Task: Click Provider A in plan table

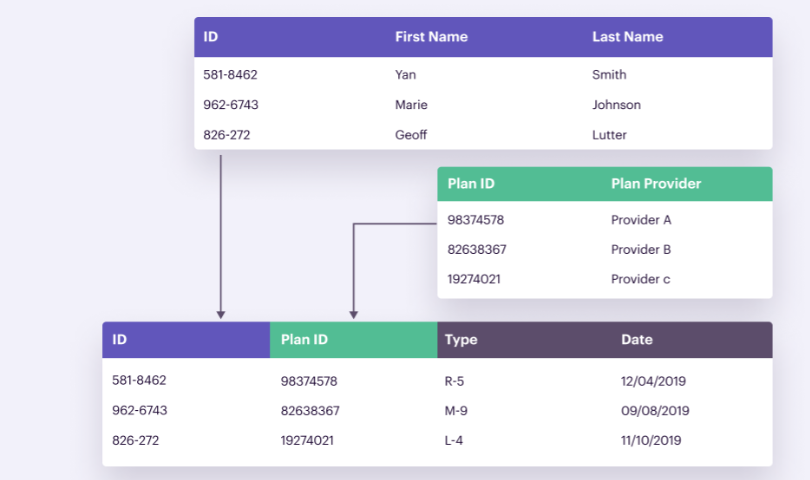Action: pyautogui.click(x=641, y=220)
